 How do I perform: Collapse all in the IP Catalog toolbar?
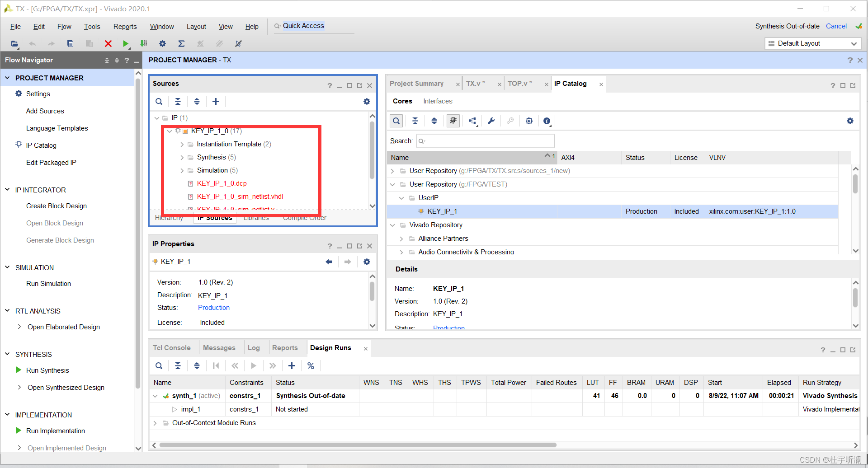415,121
